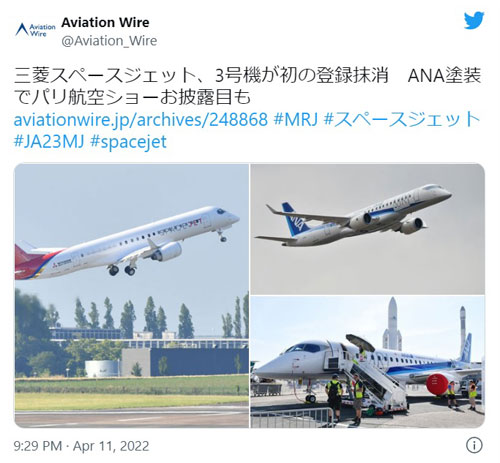Open the #JA23MJ hashtag
Viewport: 500px width, 463px height.
tap(49, 141)
